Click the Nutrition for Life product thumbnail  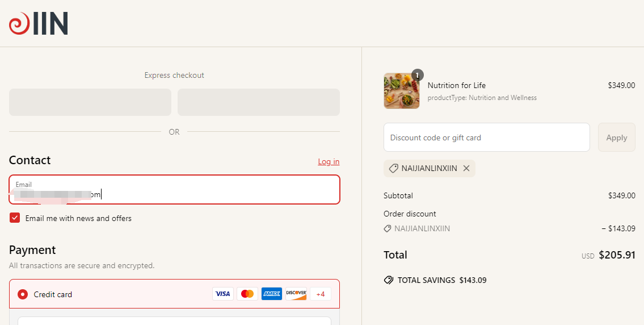(x=401, y=91)
